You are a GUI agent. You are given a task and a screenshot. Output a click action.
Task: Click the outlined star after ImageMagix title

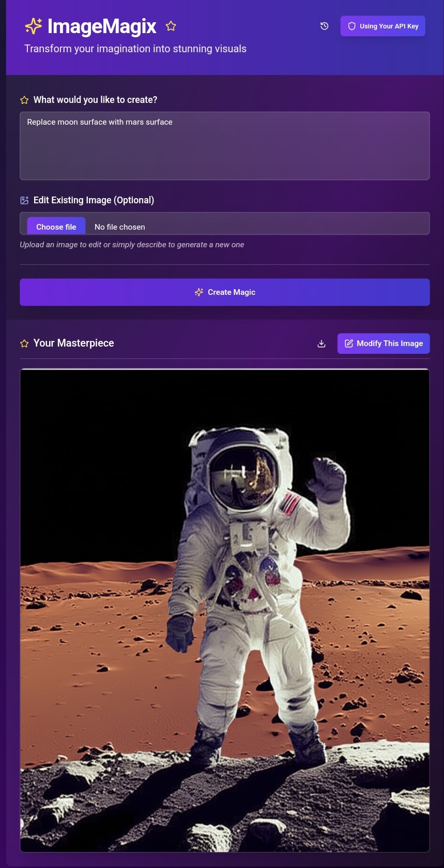pos(171,26)
